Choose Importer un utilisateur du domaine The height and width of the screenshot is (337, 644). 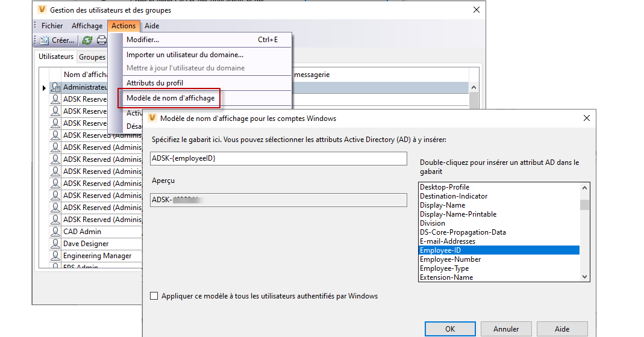click(x=207, y=55)
